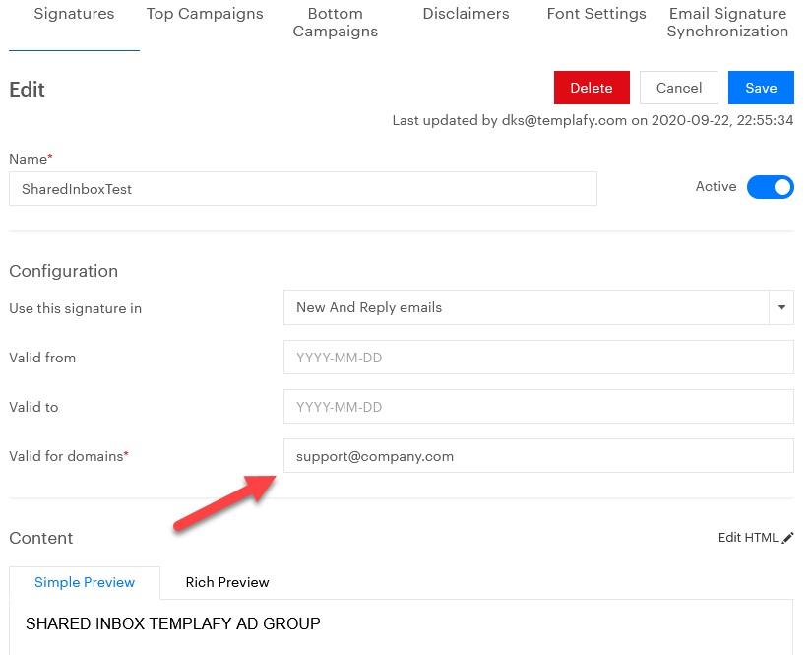Save the signature changes
Image resolution: width=812 pixels, height=655 pixels.
[x=761, y=88]
